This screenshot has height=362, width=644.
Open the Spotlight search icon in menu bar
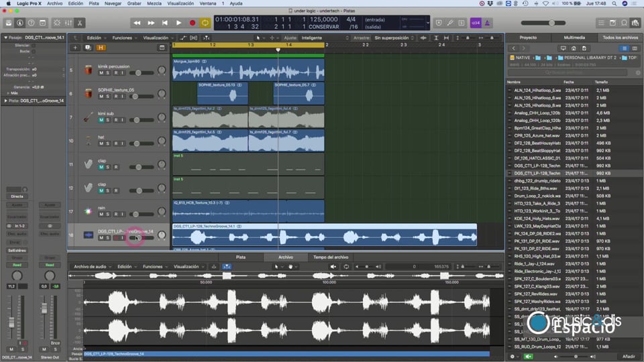coord(614,3)
